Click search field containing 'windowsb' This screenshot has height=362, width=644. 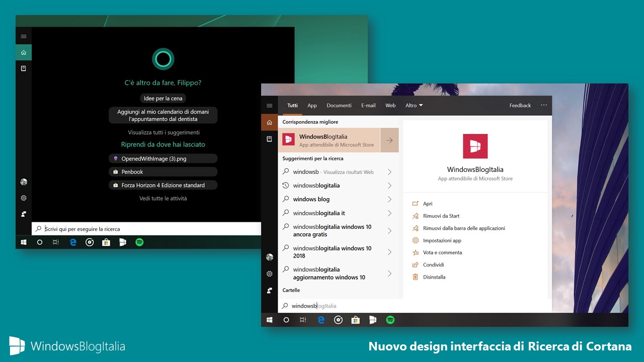tap(415, 306)
